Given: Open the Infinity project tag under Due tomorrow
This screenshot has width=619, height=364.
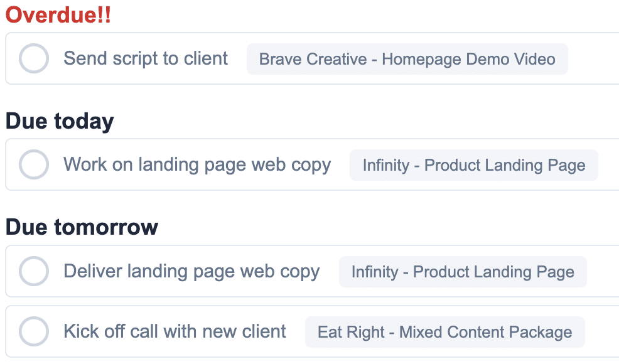Looking at the screenshot, I should 463,272.
